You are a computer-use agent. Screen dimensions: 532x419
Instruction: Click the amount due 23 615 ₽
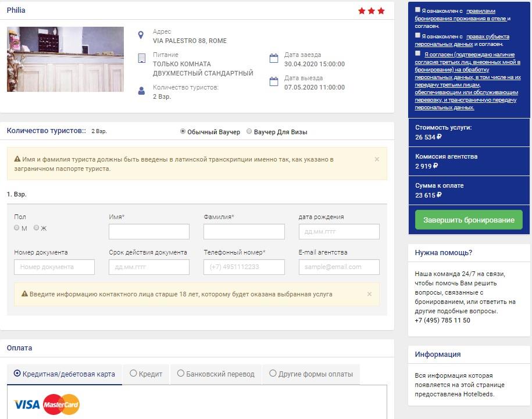tap(428, 195)
